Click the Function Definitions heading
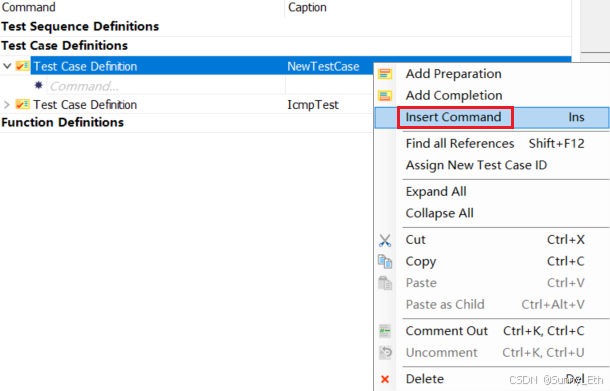 tap(63, 123)
